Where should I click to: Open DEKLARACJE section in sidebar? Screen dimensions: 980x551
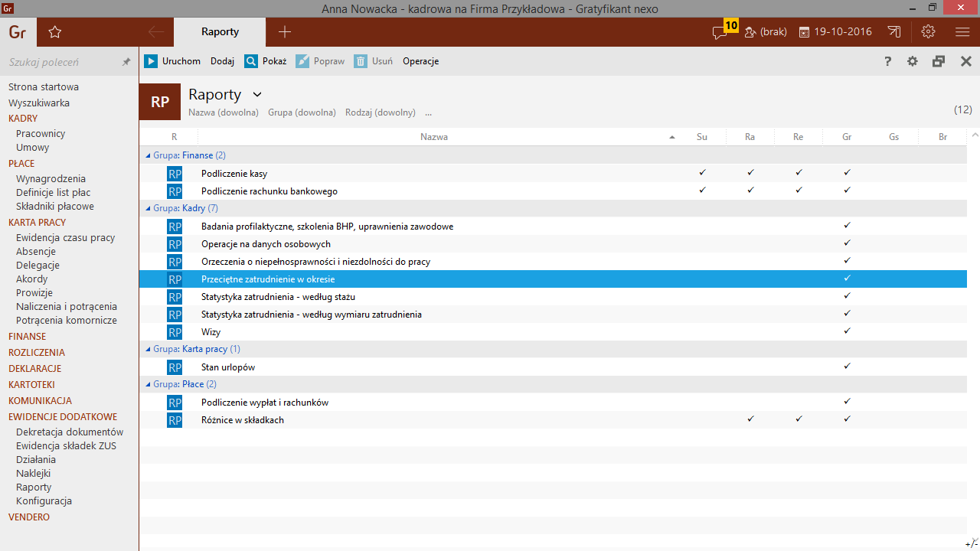(x=35, y=369)
